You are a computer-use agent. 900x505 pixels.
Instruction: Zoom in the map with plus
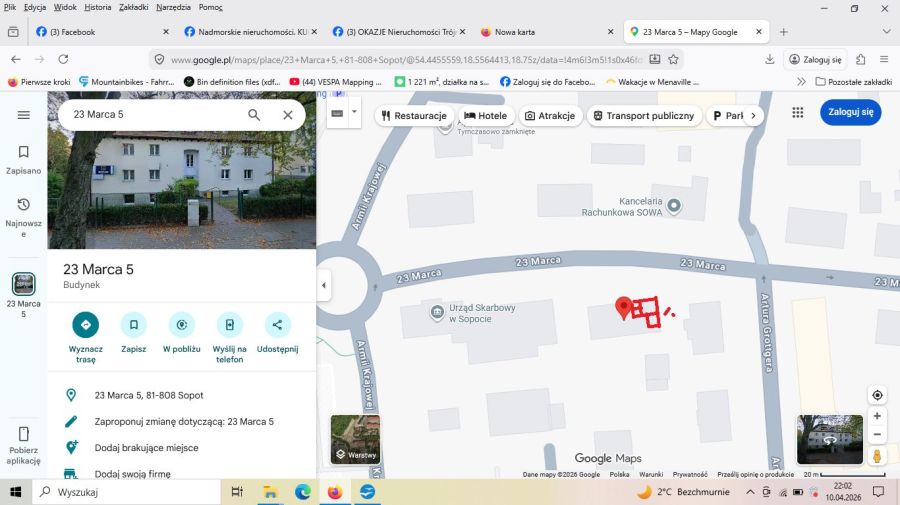coord(877,416)
